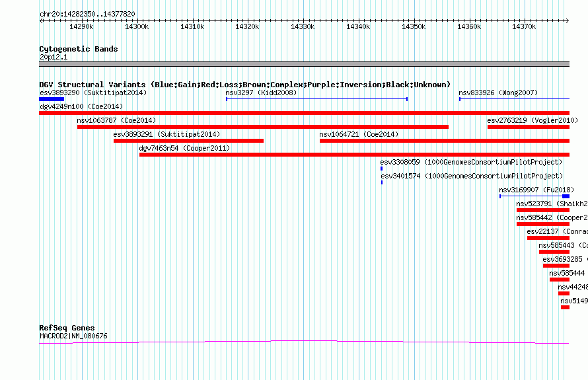Image resolution: width=588 pixels, height=380 pixels.
Task: Click the 14300k ruler mark
Action: point(137,26)
